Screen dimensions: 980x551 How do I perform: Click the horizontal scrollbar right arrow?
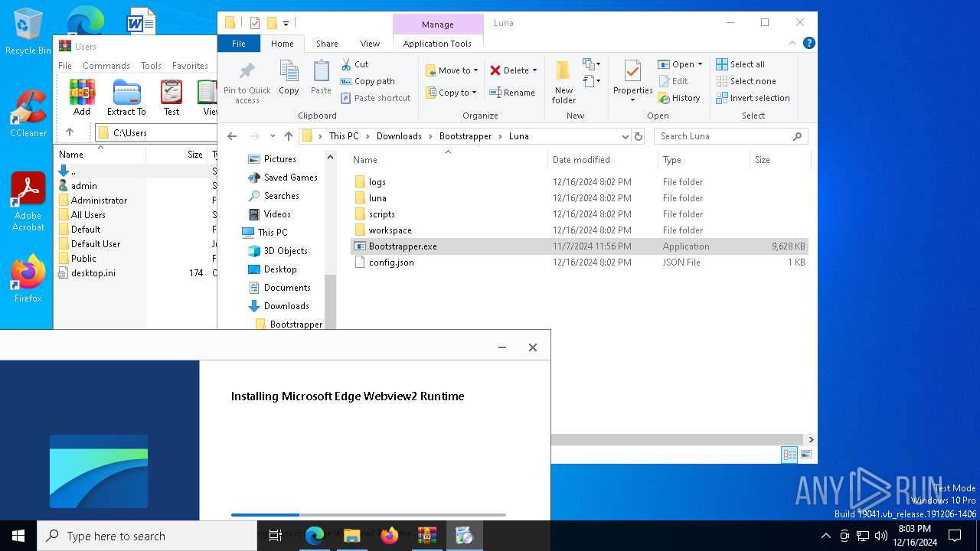pyautogui.click(x=811, y=439)
